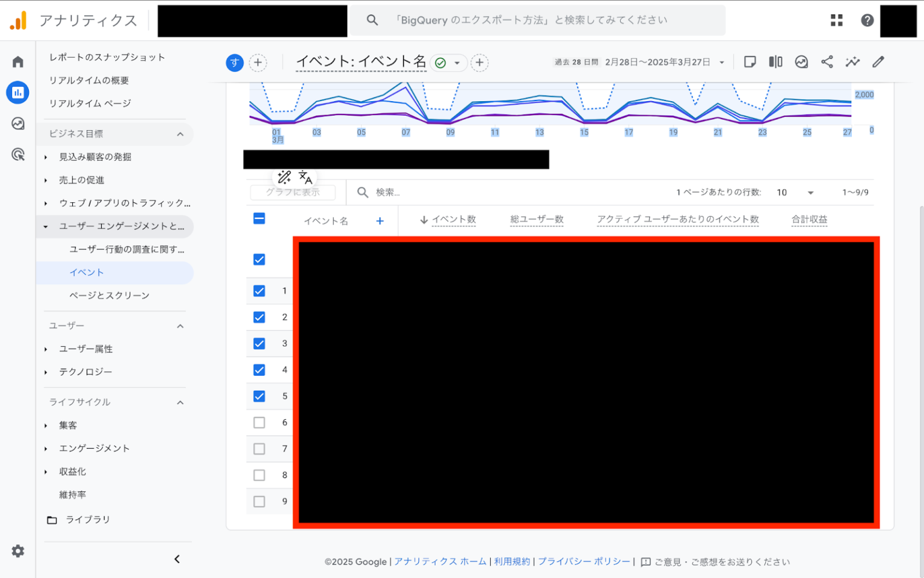Screen dimensions: 924x578
Task: Open the Google apps grid icon
Action: (x=836, y=20)
